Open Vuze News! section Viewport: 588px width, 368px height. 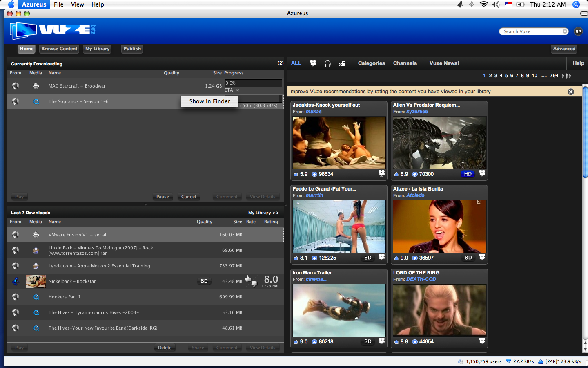(x=444, y=63)
